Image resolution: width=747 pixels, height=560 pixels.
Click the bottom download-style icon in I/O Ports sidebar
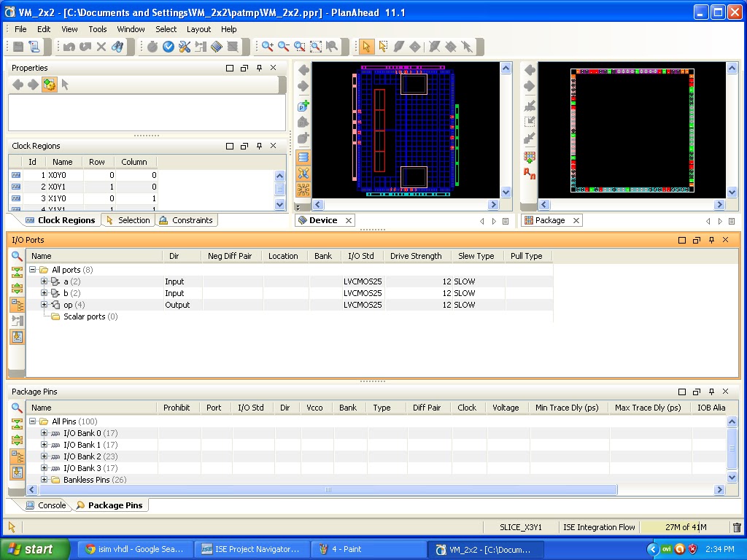click(x=18, y=337)
